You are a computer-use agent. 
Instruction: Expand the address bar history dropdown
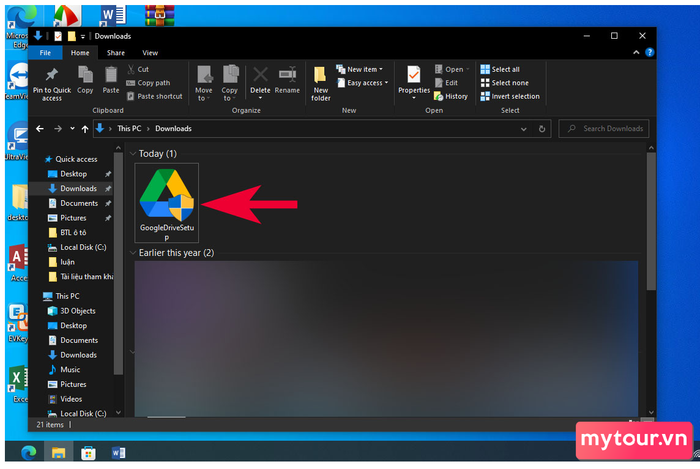(523, 129)
